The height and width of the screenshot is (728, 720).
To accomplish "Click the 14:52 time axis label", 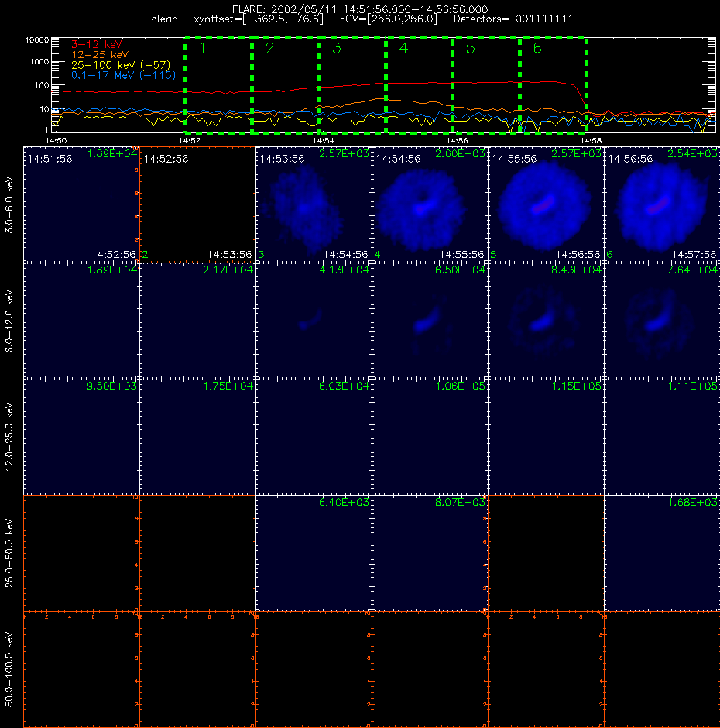I will coord(190,140).
